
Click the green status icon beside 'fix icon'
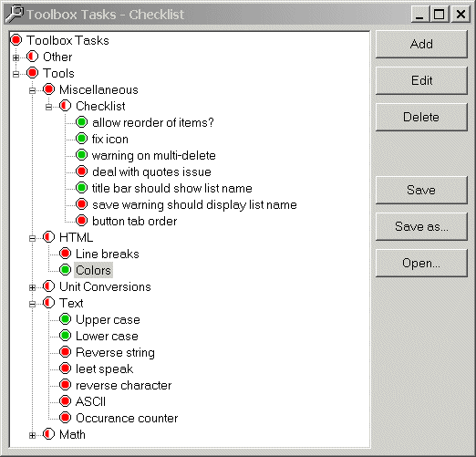click(x=81, y=139)
